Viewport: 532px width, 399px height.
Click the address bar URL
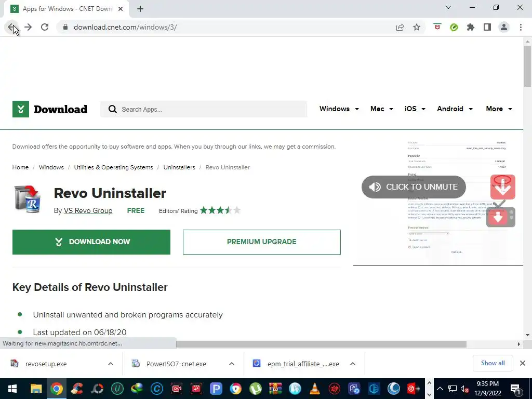125,27
